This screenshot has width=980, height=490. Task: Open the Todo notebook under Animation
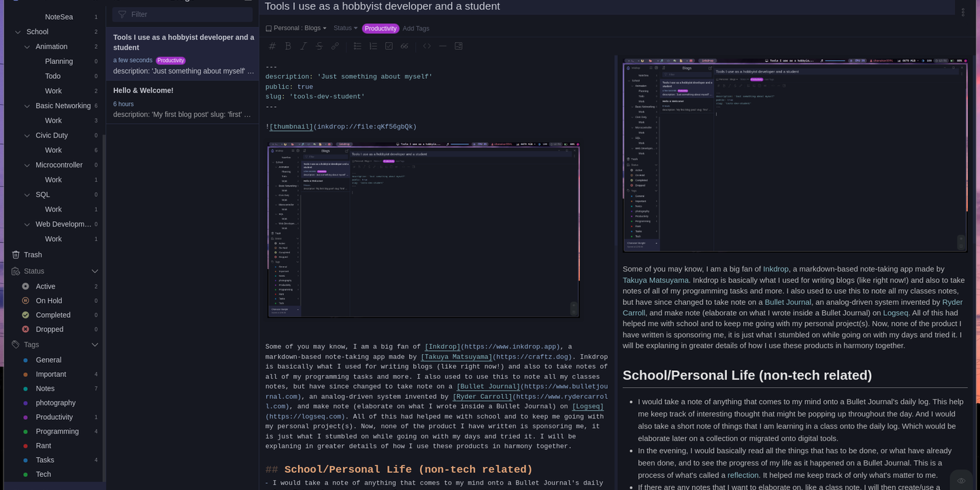click(x=53, y=76)
